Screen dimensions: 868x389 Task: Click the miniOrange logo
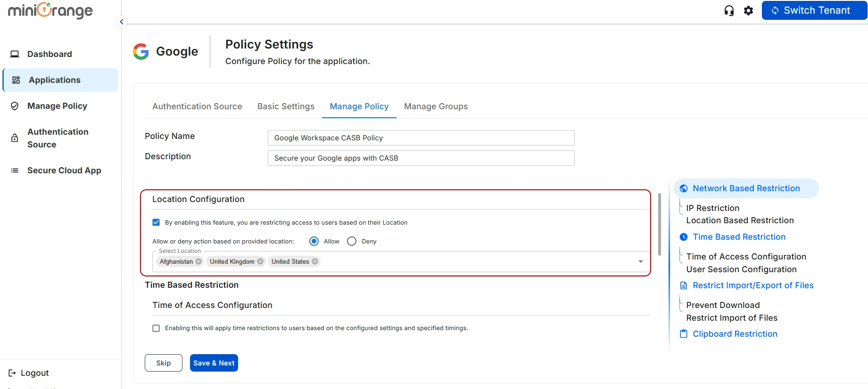tap(50, 10)
